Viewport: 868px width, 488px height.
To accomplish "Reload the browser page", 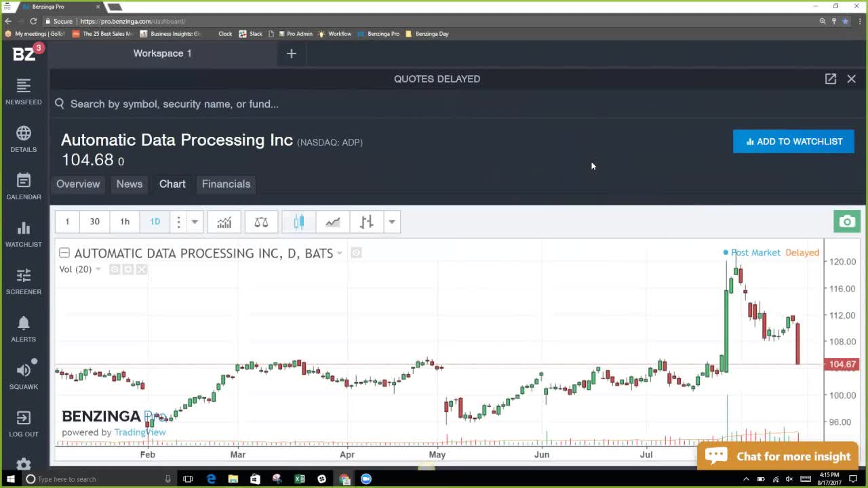I will pos(33,21).
